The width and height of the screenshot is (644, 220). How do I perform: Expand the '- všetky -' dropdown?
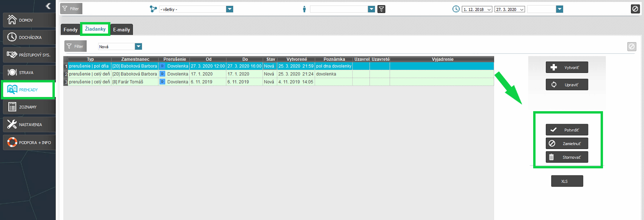pyautogui.click(x=230, y=9)
